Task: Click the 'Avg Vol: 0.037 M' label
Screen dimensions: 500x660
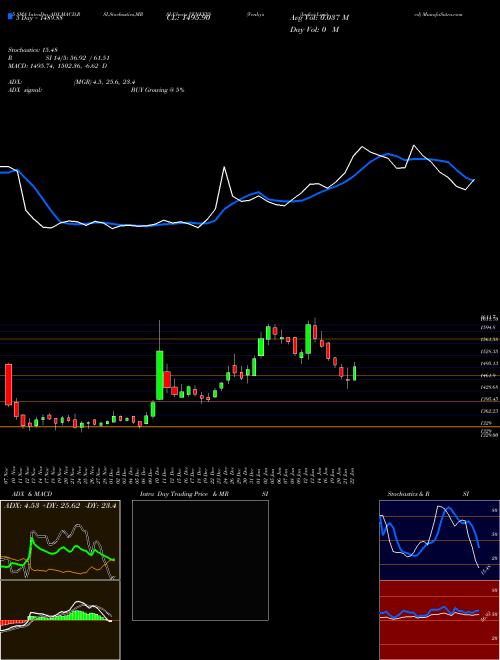Action: click(319, 18)
